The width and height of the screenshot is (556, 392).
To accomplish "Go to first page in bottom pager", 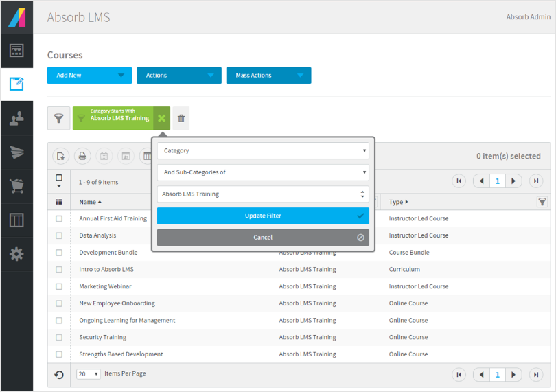I will (x=459, y=375).
